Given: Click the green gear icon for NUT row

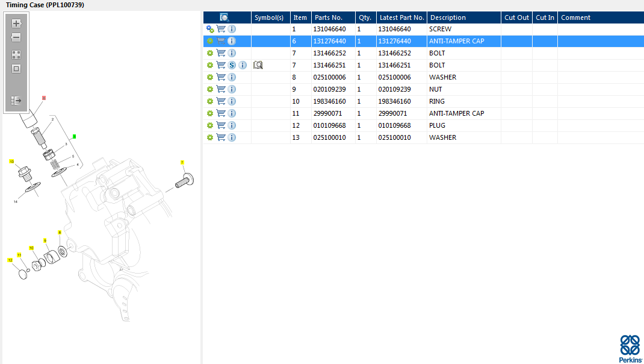Looking at the screenshot, I should (x=210, y=89).
